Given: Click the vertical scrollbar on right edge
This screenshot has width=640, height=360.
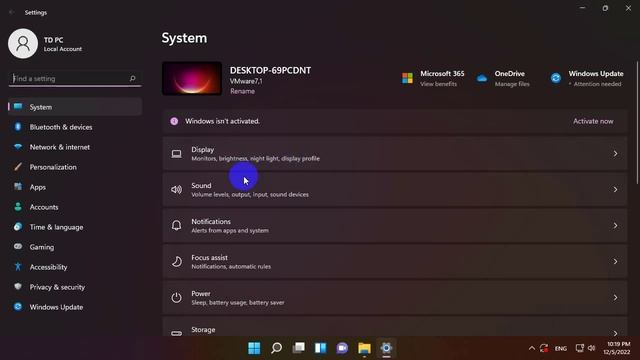Looking at the screenshot, I should point(637,122).
